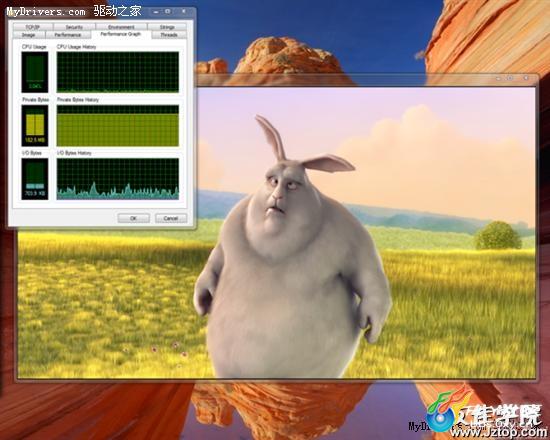
Task: Select the Performance Graph tab
Action: (121, 34)
